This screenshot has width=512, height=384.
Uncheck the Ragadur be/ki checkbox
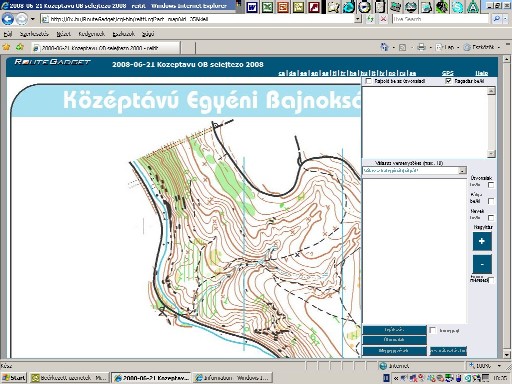point(448,81)
